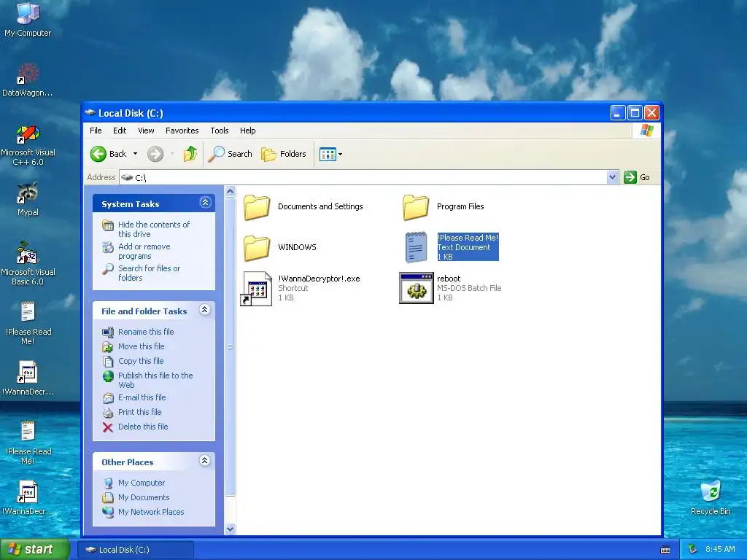This screenshot has width=747, height=560.
Task: Collapse the System Tasks panel
Action: (x=205, y=203)
